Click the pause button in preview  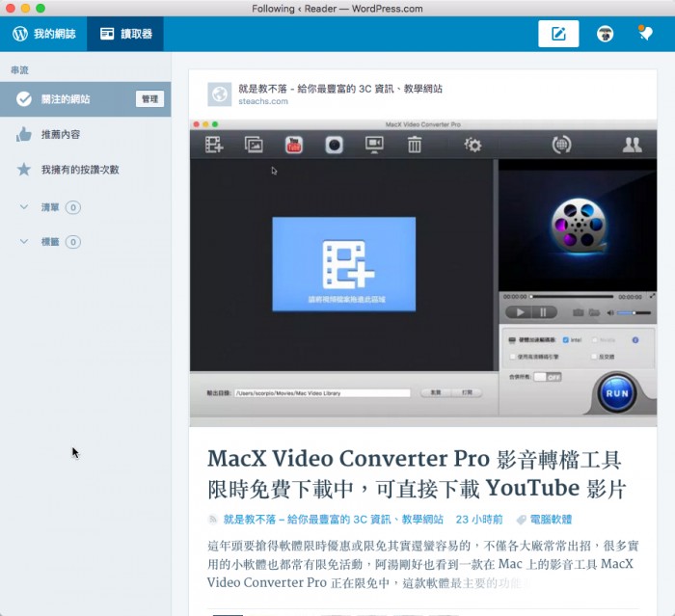coord(544,312)
